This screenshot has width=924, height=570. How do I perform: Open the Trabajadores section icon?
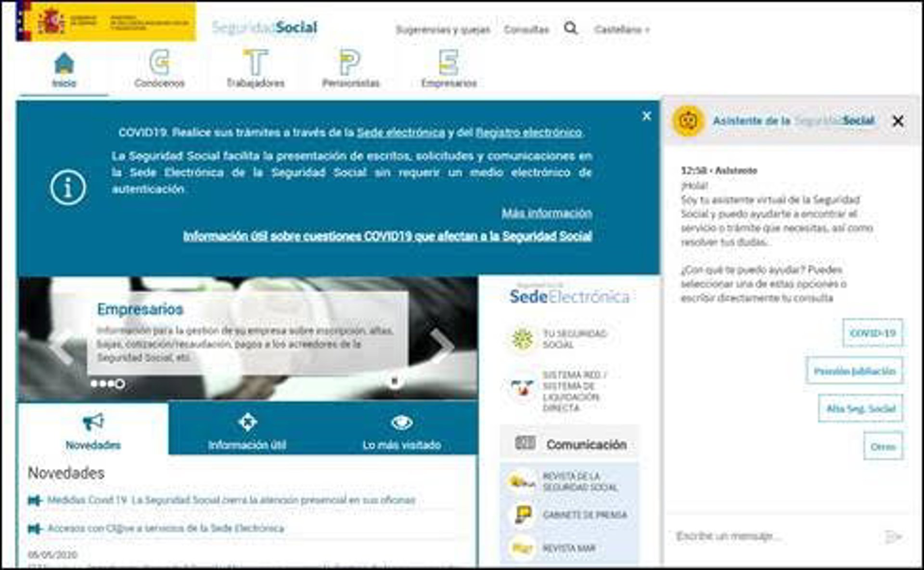point(256,63)
